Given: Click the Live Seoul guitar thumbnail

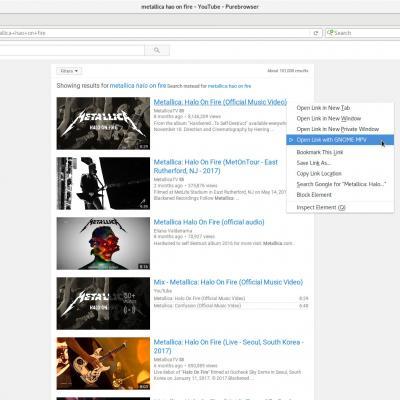Looking at the screenshot, I should pyautogui.click(x=103, y=363).
